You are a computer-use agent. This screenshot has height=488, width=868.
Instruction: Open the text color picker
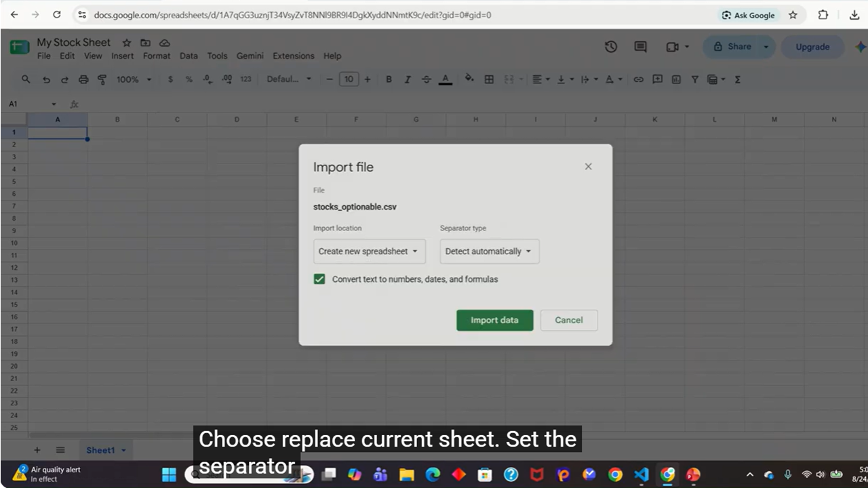coord(446,79)
